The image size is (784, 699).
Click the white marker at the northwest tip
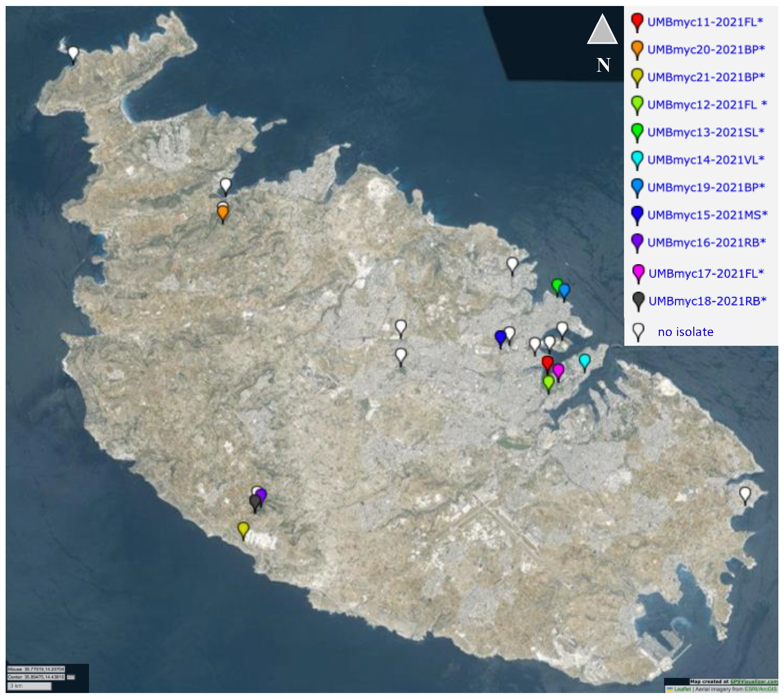(x=73, y=52)
